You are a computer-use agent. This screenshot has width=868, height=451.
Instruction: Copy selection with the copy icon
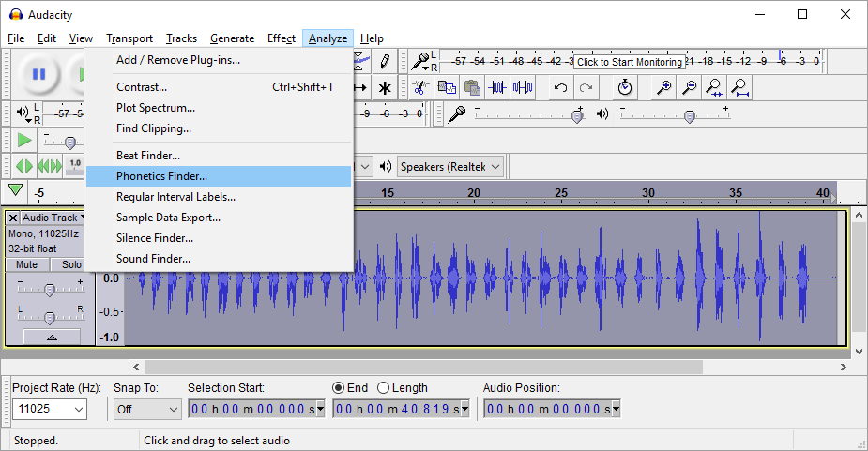click(446, 87)
